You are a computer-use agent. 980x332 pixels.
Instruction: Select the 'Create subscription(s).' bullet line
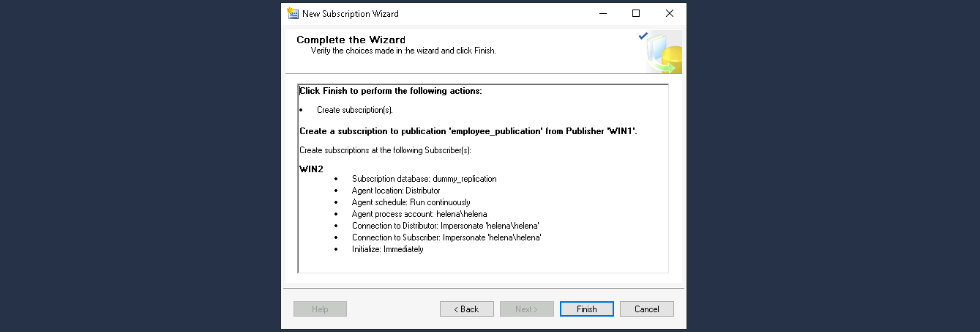pos(355,110)
